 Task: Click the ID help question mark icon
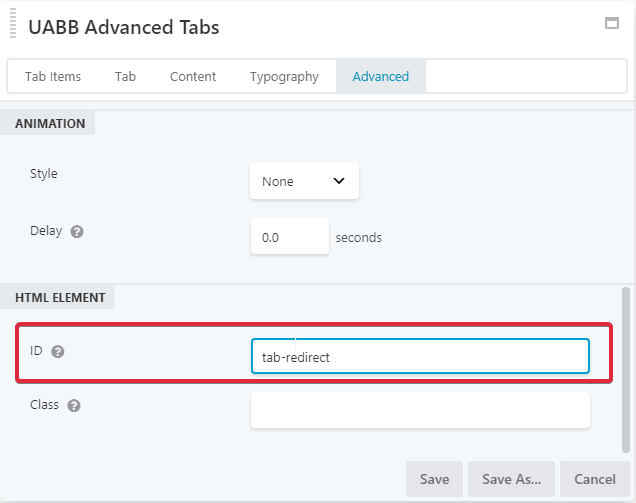coord(58,352)
